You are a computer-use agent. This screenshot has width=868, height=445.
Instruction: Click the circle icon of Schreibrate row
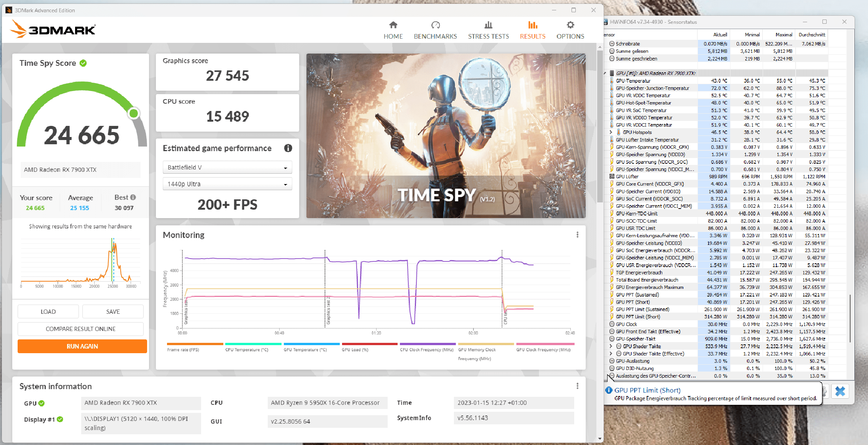tap(612, 44)
